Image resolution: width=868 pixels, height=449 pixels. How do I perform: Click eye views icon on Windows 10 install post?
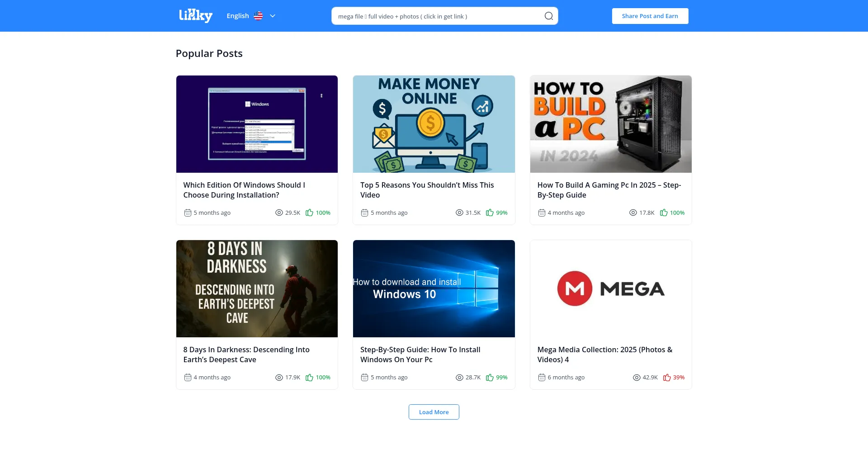point(459,378)
